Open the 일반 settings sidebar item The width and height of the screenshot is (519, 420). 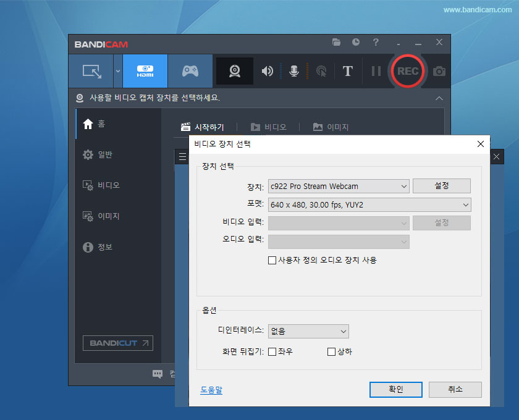pos(118,154)
